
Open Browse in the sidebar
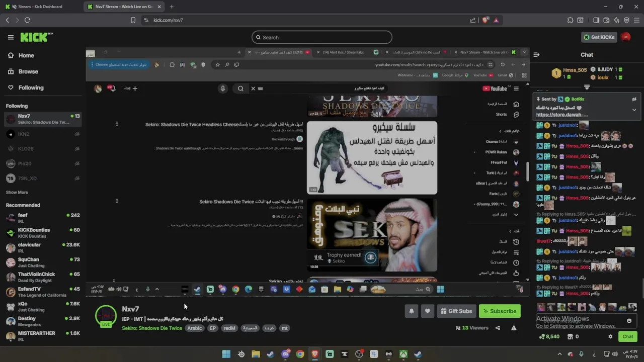28,71
